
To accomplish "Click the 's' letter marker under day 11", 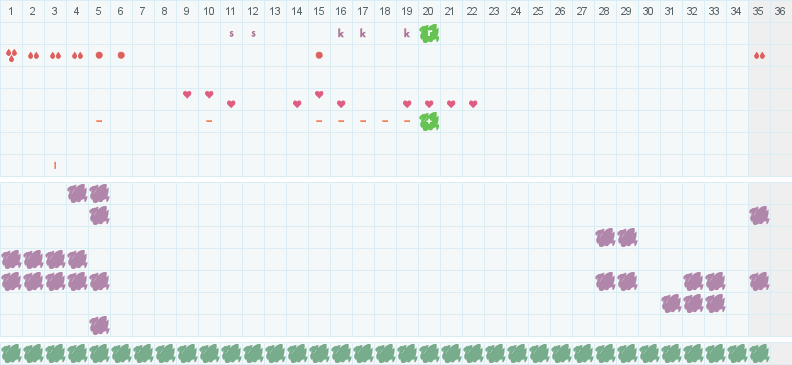I will coord(231,34).
